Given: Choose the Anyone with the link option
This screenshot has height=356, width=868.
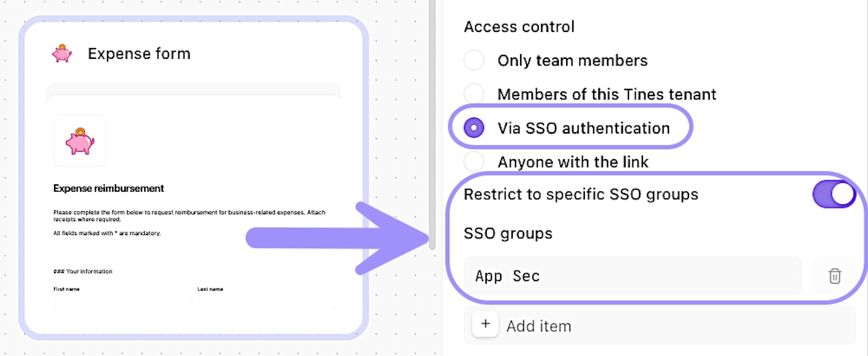Looking at the screenshot, I should (x=474, y=162).
